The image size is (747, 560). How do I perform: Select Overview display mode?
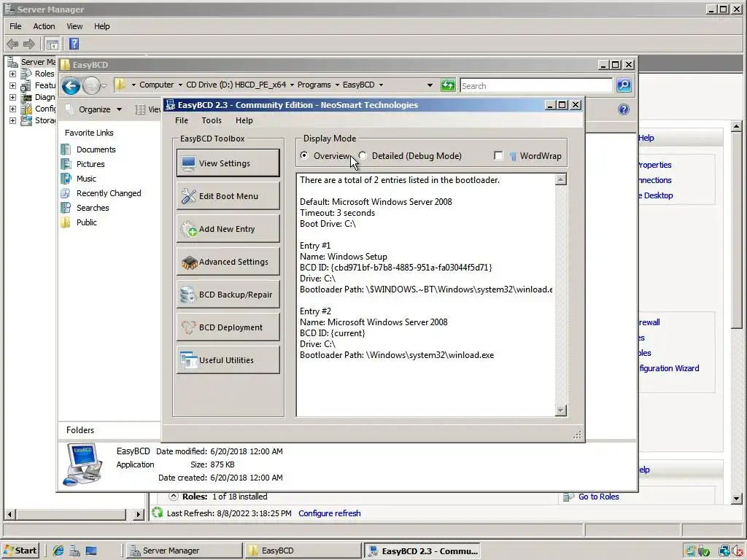coord(304,156)
